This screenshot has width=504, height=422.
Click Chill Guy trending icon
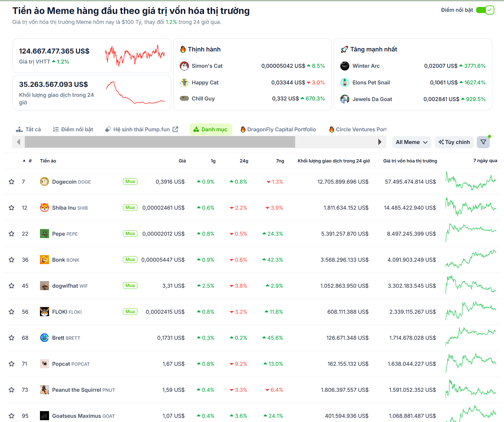(x=184, y=98)
